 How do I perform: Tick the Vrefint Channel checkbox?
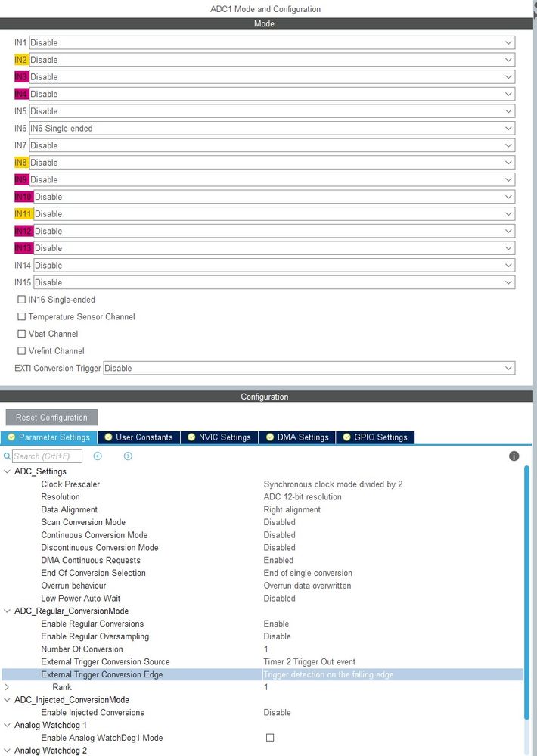(x=22, y=350)
